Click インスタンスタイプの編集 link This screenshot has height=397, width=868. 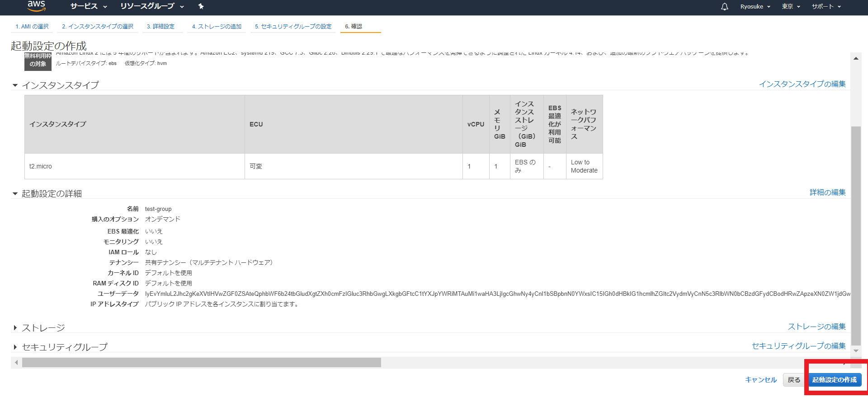coord(802,84)
